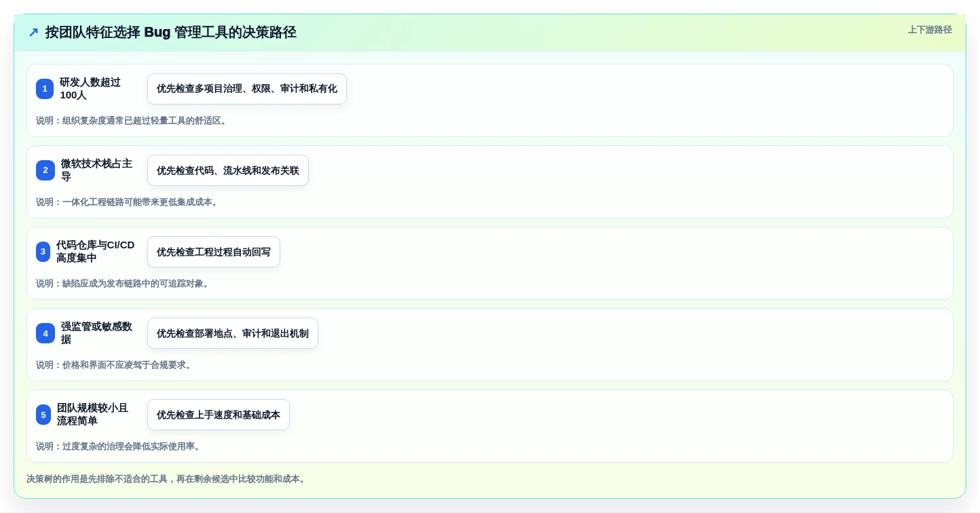The image size is (980, 513).
Task: Click the 上下游路径 label in header
Action: (930, 30)
